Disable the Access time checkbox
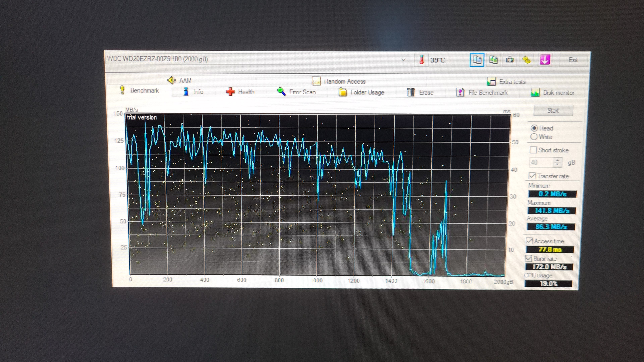 (529, 241)
